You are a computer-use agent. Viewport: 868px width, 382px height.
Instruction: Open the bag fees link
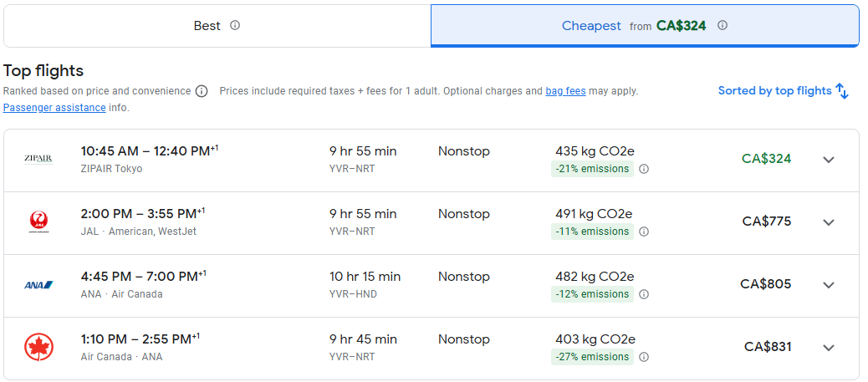(565, 91)
